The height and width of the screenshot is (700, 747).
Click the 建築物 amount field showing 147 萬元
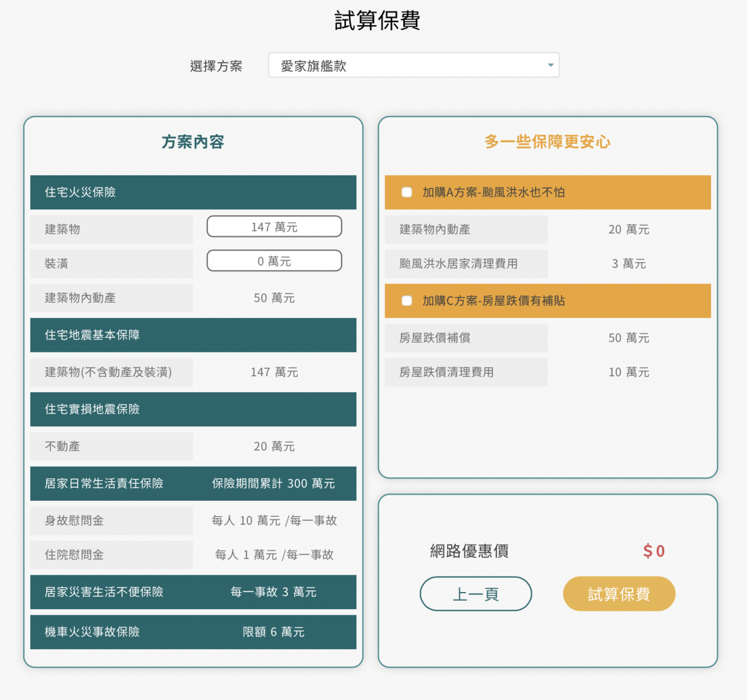274,227
